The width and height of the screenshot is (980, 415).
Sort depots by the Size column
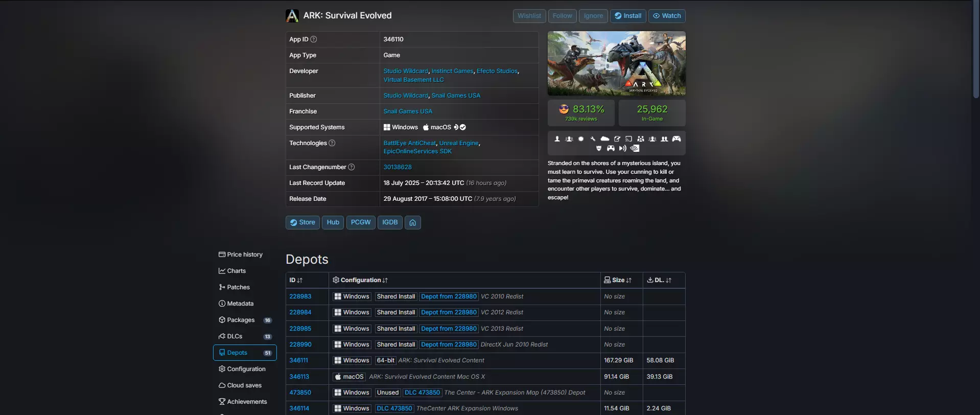pyautogui.click(x=618, y=280)
